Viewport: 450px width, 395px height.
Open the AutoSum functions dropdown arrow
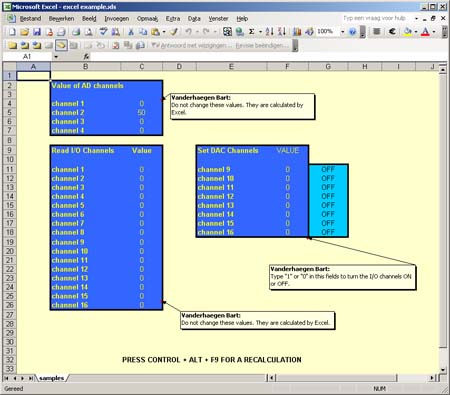[260, 32]
